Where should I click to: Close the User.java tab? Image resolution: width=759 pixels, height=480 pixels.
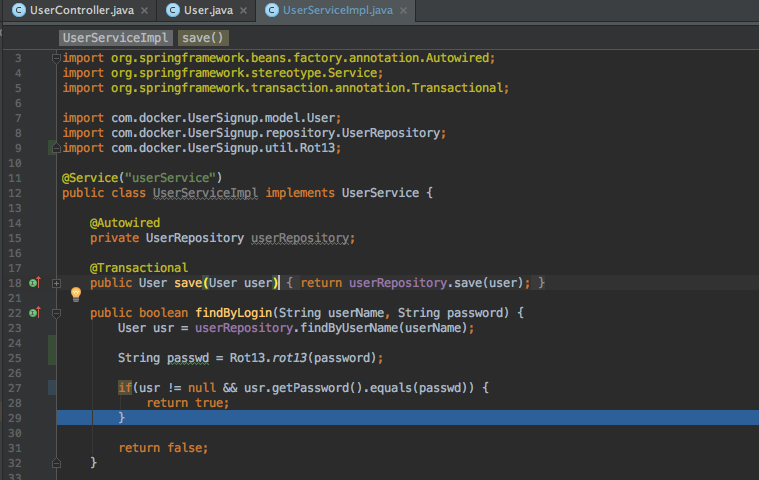tap(245, 11)
